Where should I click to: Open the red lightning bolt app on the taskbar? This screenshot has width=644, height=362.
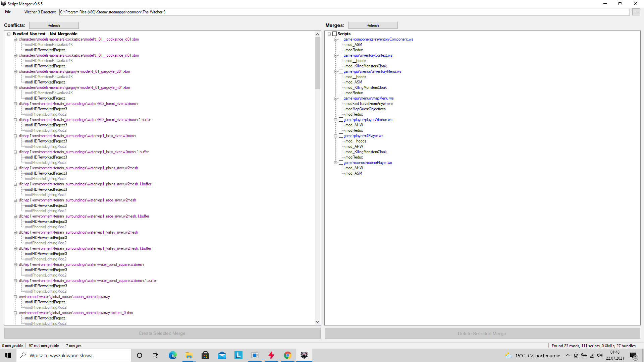point(271,355)
